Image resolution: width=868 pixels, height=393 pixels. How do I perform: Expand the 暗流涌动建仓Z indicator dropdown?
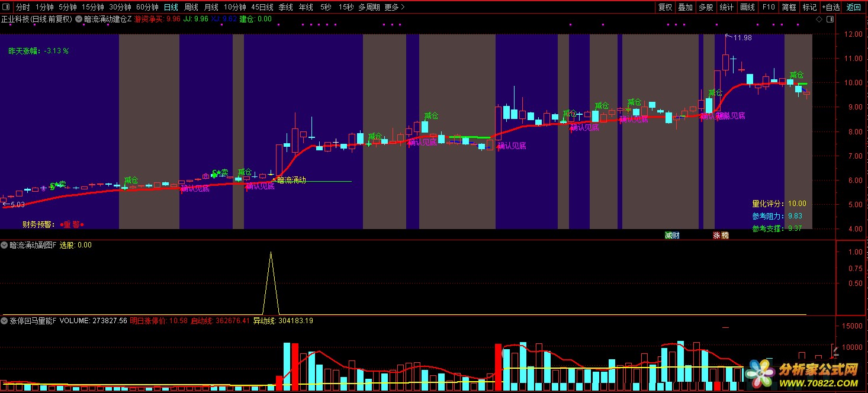(79, 19)
